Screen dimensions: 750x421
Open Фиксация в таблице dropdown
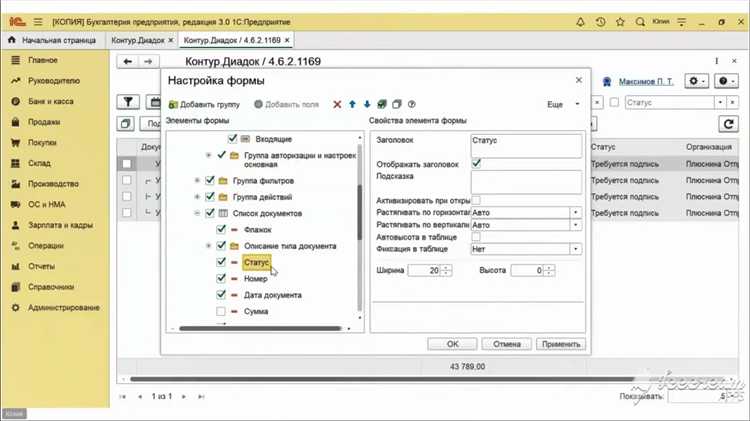(x=575, y=249)
